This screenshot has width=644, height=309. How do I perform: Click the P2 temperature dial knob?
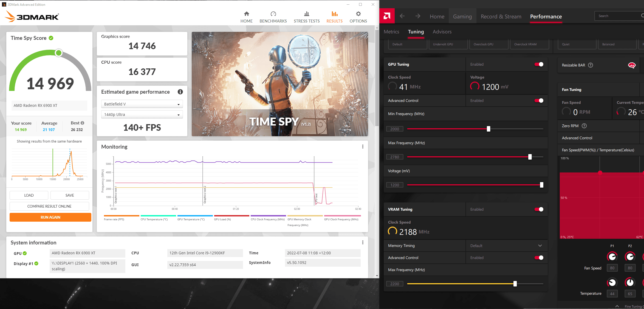tap(630, 282)
